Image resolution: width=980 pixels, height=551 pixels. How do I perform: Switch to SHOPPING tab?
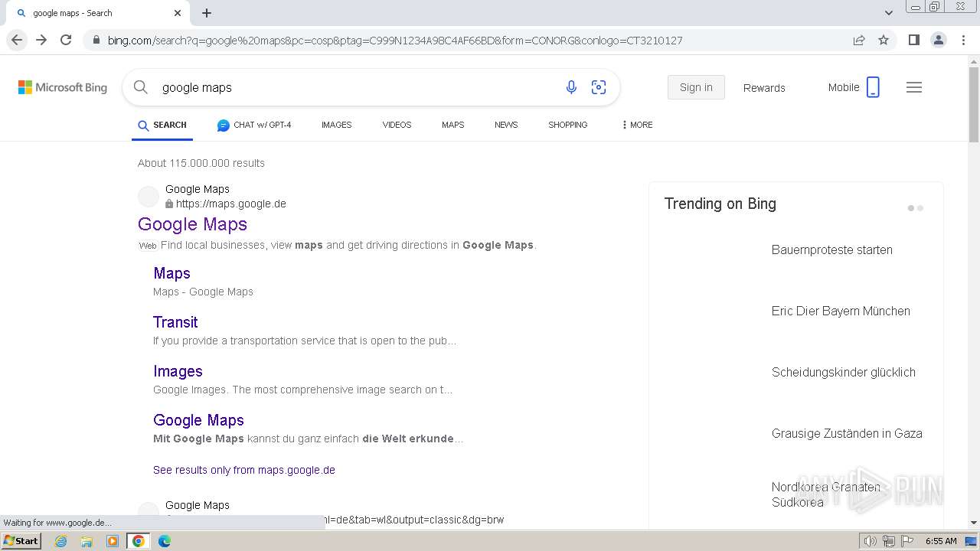(567, 125)
